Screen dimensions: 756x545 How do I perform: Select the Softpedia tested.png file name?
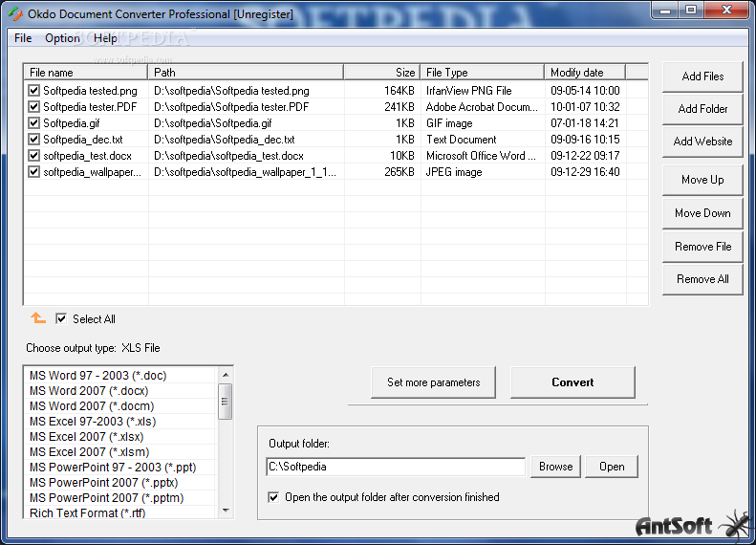90,91
